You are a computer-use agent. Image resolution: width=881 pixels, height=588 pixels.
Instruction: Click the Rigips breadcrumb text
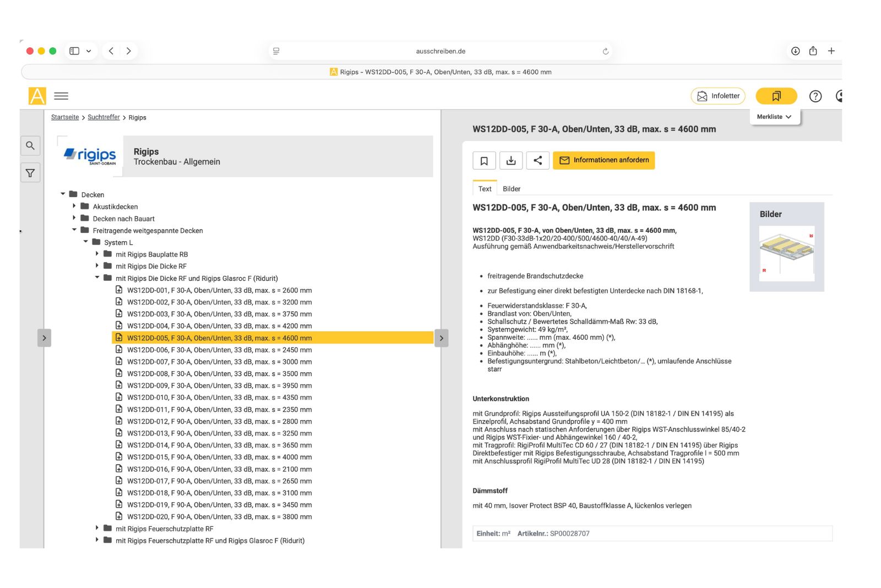138,118
